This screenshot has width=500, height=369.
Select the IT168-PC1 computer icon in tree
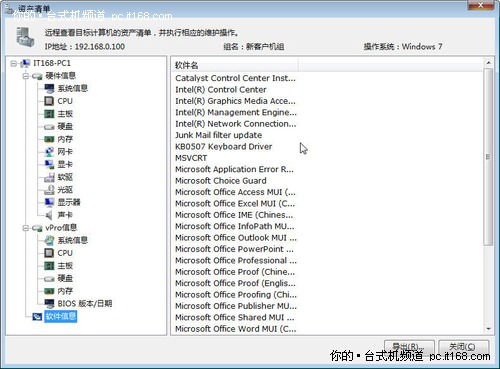click(x=25, y=63)
